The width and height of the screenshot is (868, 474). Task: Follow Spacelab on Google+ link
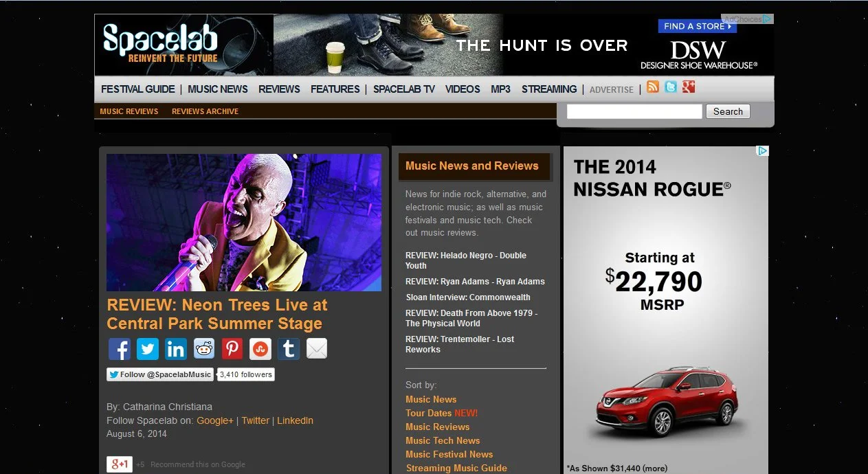click(x=215, y=420)
